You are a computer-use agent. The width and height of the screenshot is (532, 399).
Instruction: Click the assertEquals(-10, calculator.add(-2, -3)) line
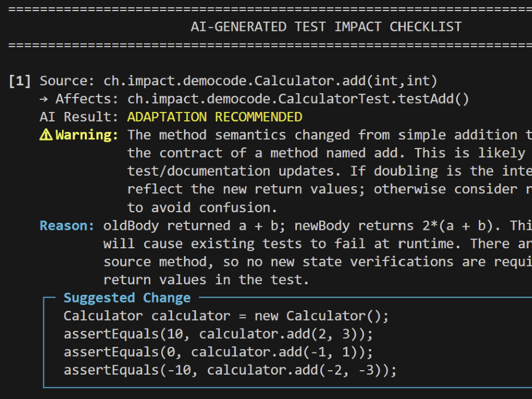pos(230,370)
